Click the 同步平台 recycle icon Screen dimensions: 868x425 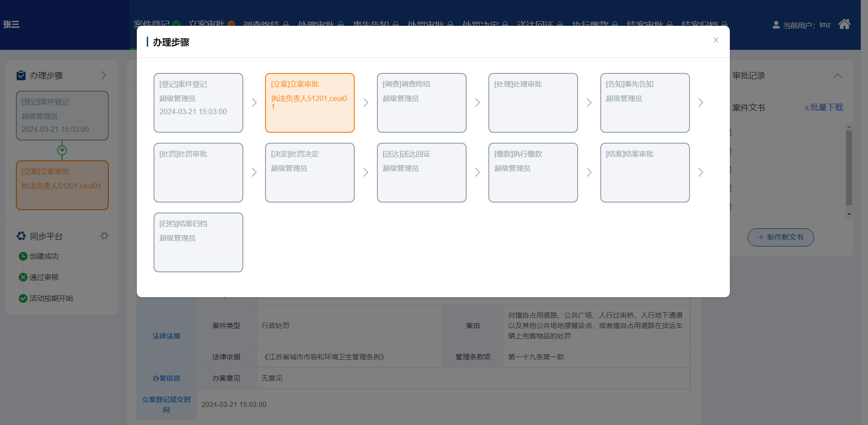(21, 236)
